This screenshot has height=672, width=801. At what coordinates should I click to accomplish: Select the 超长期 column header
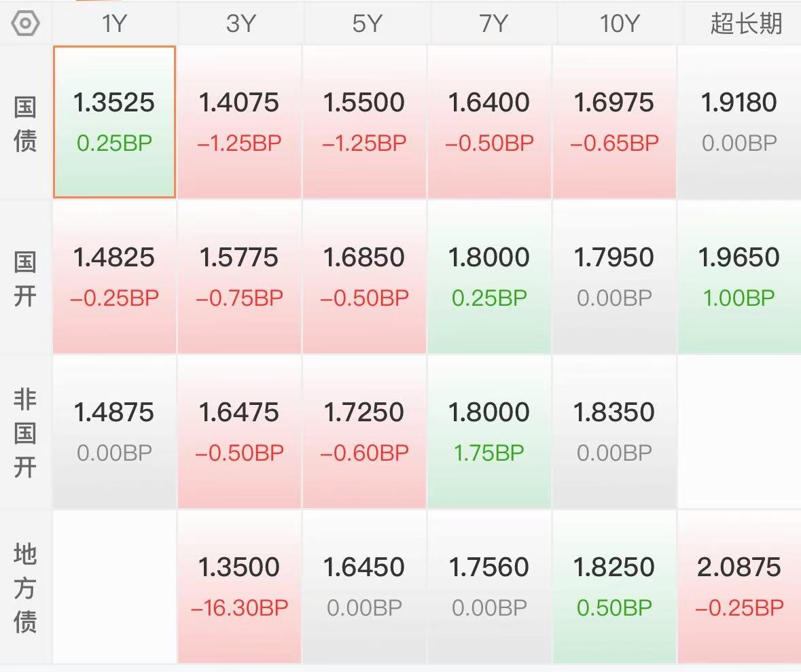745,24
